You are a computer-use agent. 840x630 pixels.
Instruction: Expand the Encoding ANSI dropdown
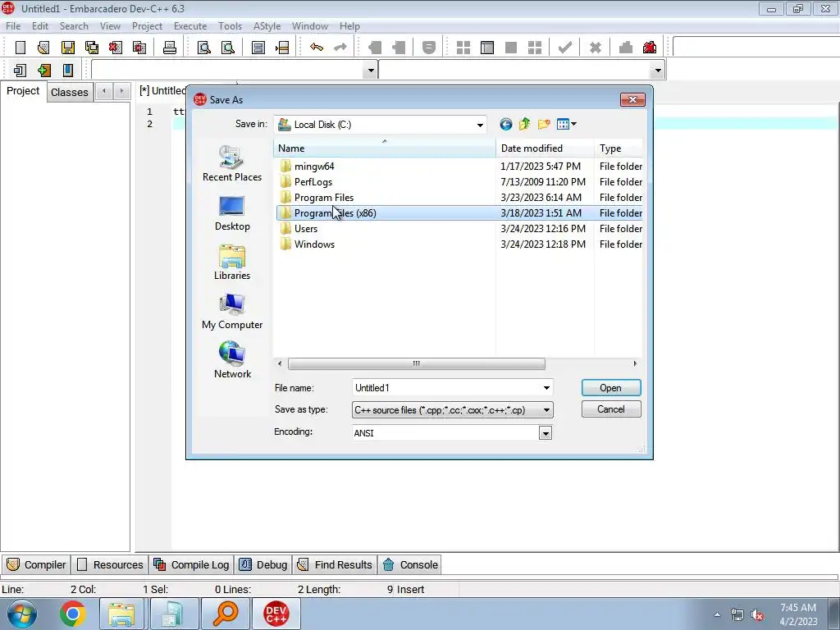[546, 433]
